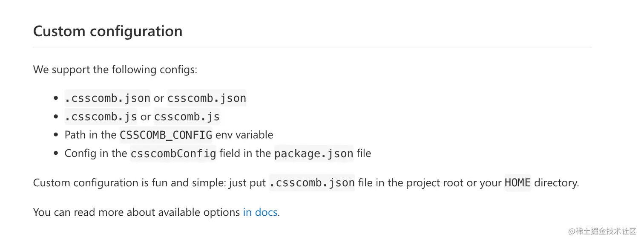Click '.csscomb.js' code in second bullet

(101, 116)
